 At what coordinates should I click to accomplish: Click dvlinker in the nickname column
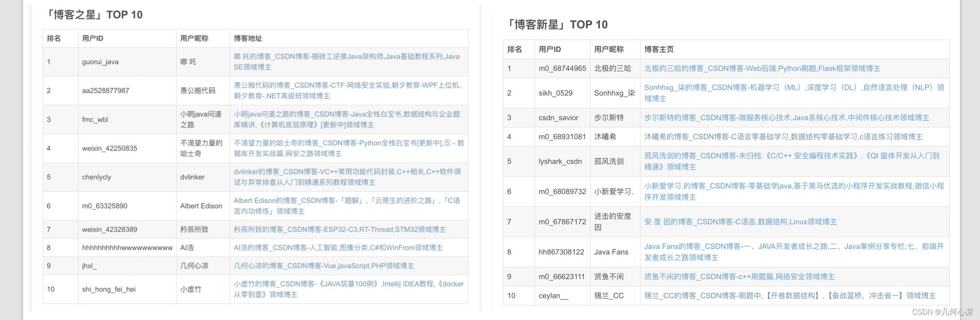click(x=192, y=177)
